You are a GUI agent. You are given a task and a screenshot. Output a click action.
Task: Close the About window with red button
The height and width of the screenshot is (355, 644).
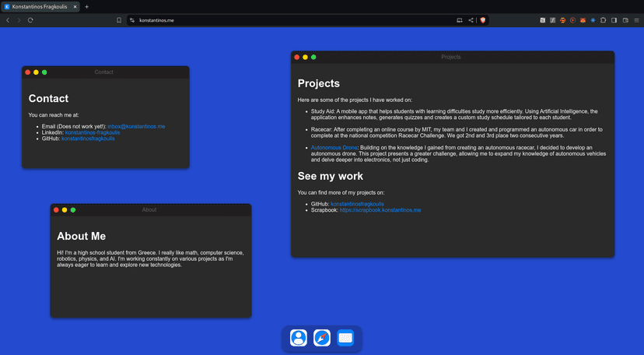tap(56, 210)
